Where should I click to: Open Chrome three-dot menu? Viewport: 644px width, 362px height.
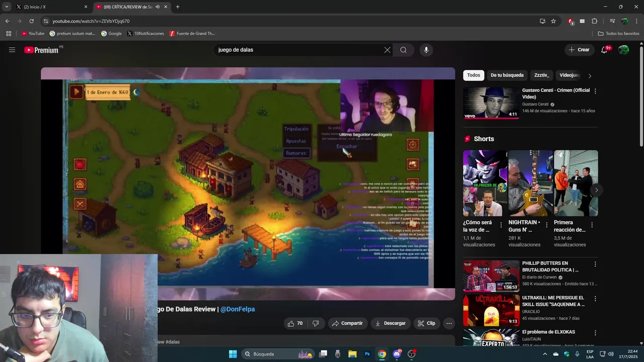[636, 21]
